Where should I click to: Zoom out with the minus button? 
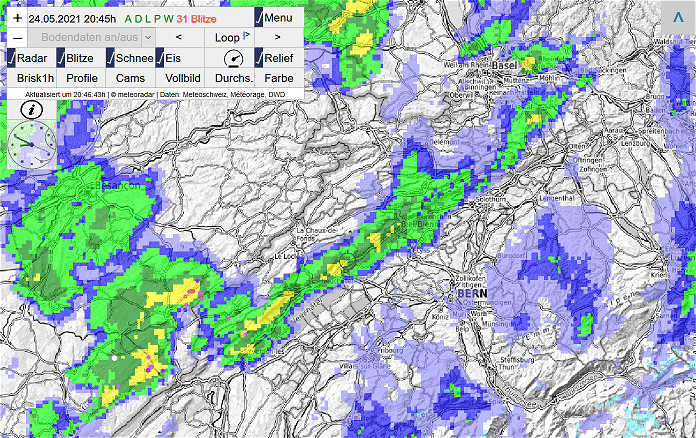(x=17, y=38)
